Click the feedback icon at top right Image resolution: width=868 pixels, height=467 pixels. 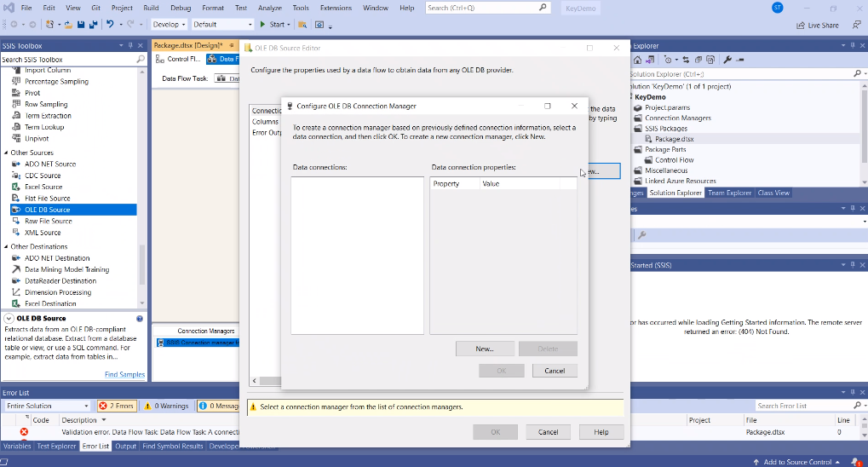(x=856, y=25)
